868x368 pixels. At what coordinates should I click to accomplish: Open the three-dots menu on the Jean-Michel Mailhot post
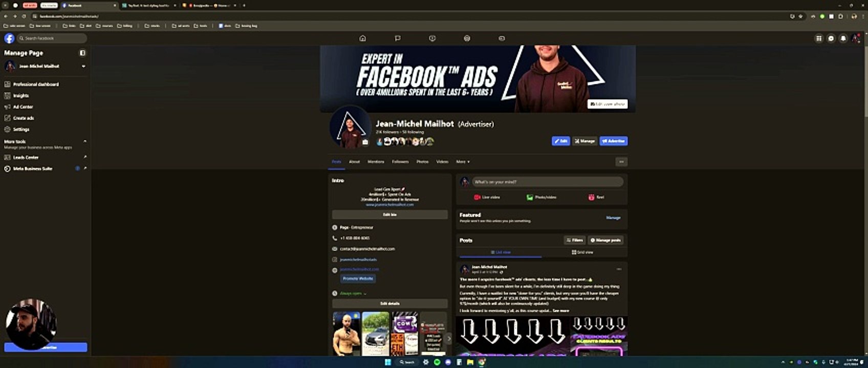pyautogui.click(x=619, y=269)
